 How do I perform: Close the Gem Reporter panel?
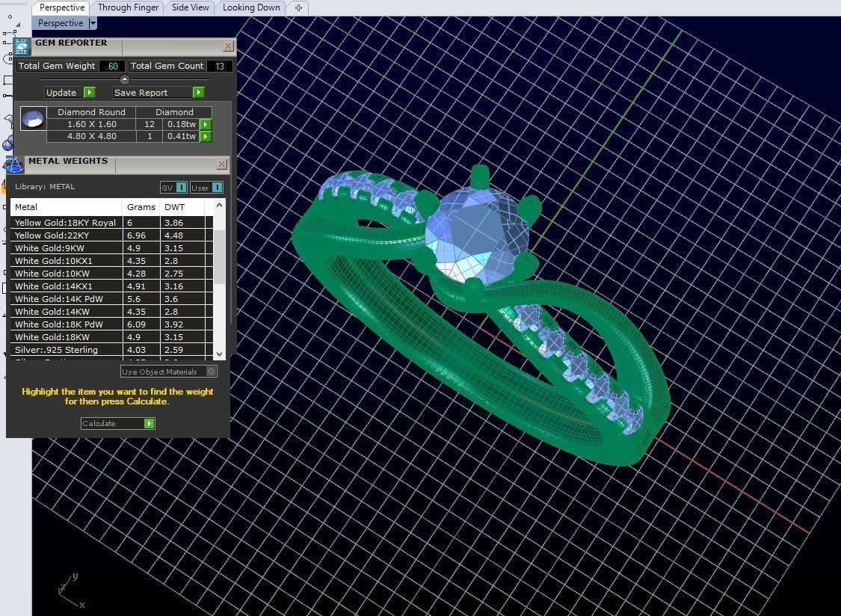[228, 46]
